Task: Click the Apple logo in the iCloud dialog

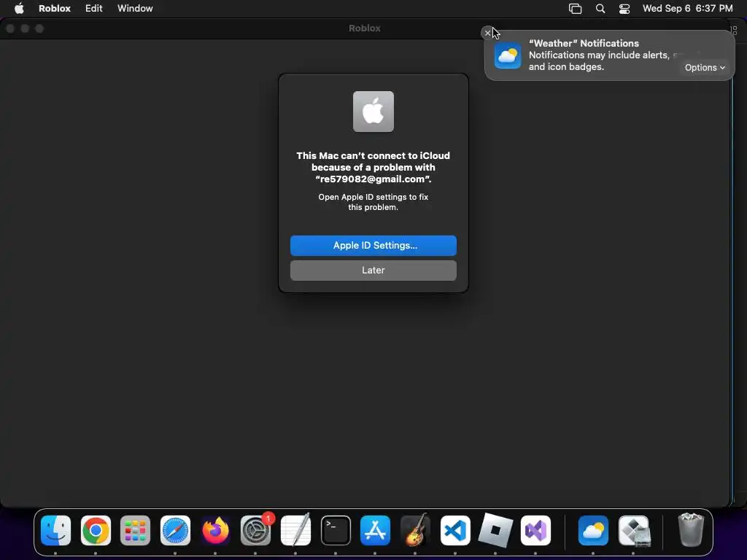Action: coord(373,112)
